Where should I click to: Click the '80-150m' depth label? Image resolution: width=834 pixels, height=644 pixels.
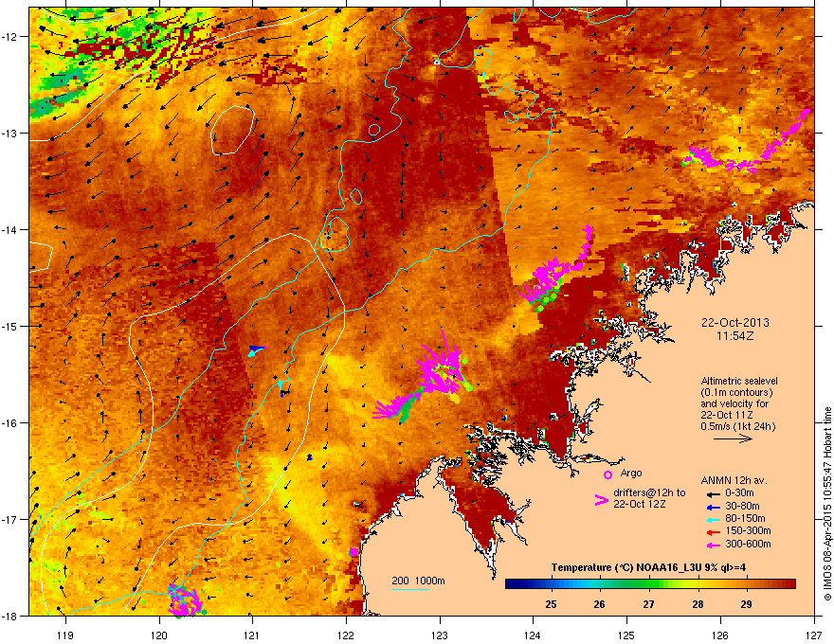(x=745, y=519)
